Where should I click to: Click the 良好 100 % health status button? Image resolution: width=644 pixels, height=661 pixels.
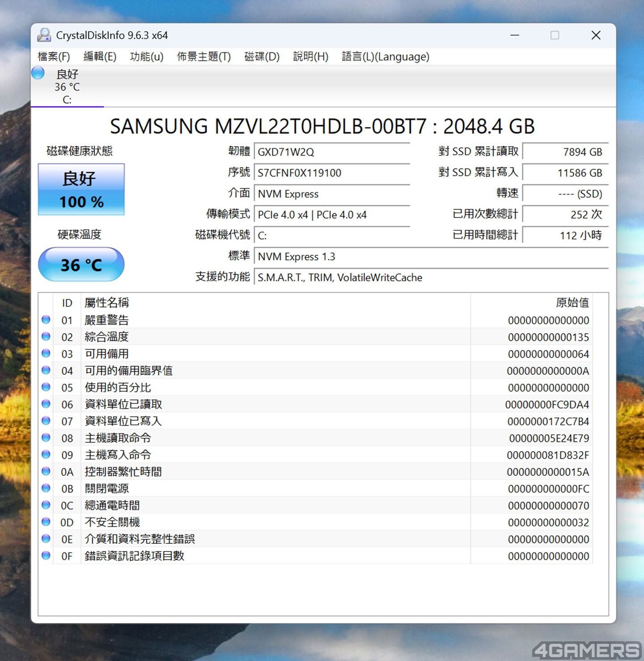point(81,190)
